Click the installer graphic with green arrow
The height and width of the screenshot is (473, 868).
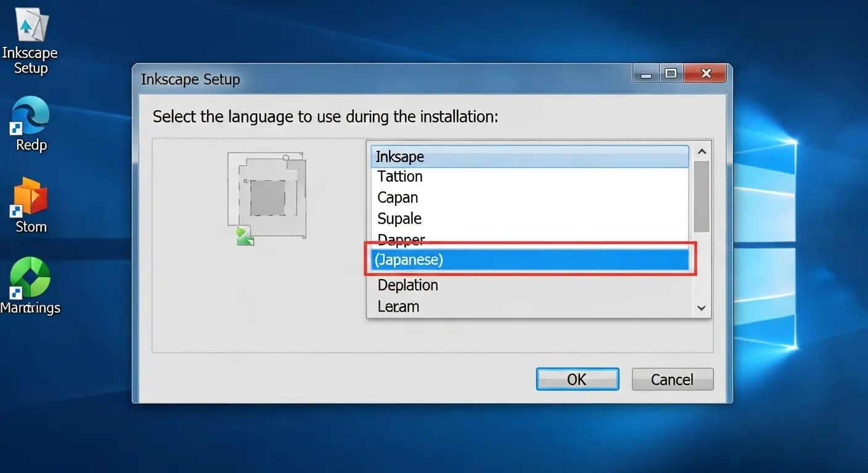coord(245,236)
